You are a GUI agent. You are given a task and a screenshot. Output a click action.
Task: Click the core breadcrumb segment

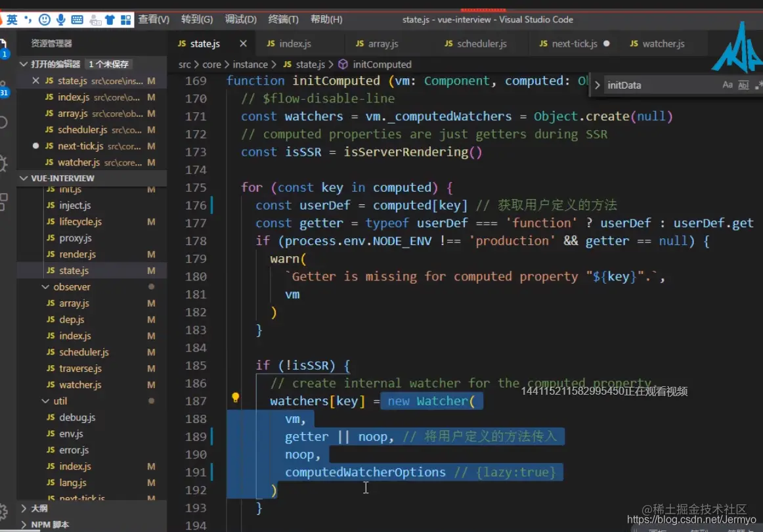point(211,64)
